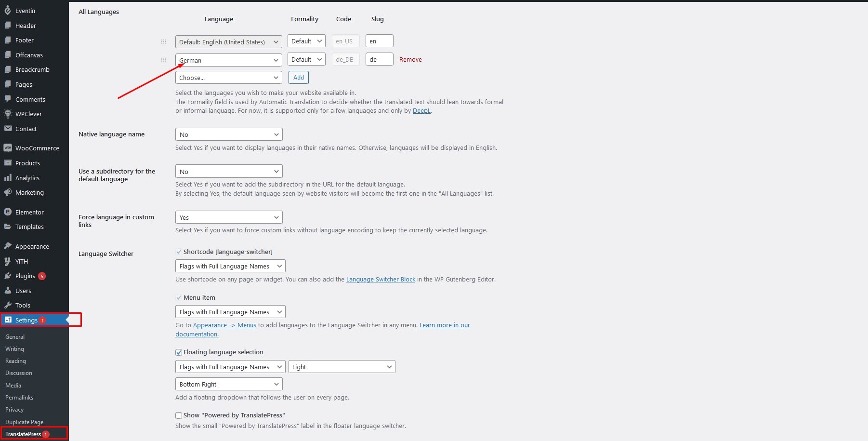Screen dimensions: 868x441
Task: Click the drag handle for German row
Action: pos(163,60)
